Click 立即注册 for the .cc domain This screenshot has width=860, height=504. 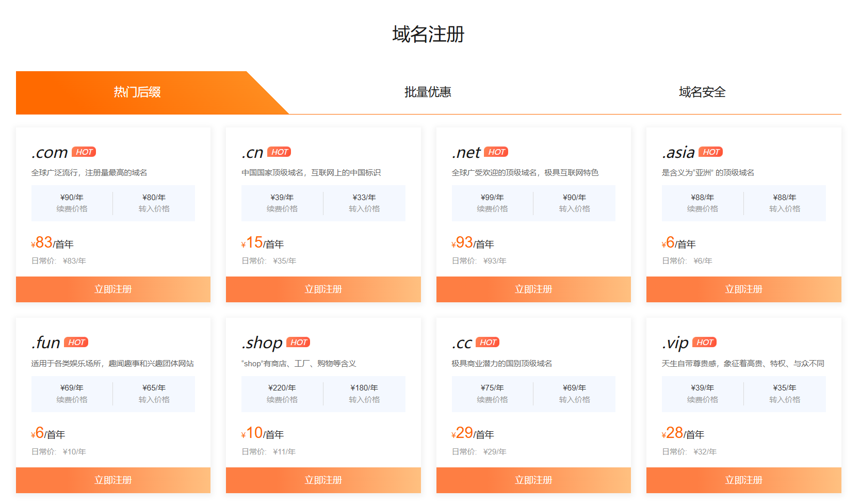pos(533,480)
